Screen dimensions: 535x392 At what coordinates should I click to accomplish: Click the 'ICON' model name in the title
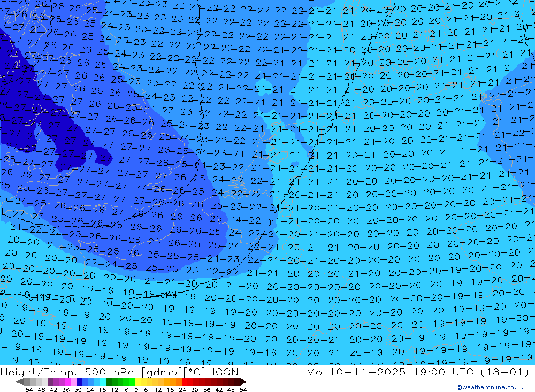click(x=225, y=372)
